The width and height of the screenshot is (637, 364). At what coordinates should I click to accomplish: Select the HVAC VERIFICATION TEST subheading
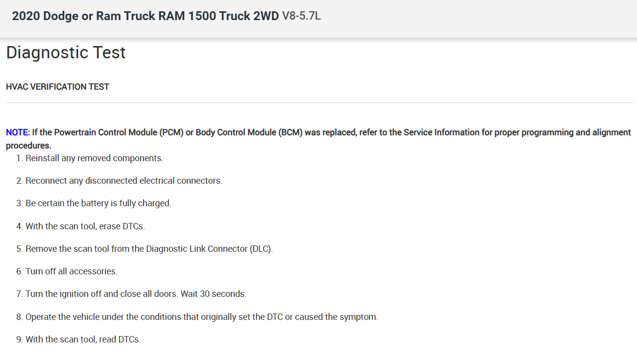tap(57, 87)
